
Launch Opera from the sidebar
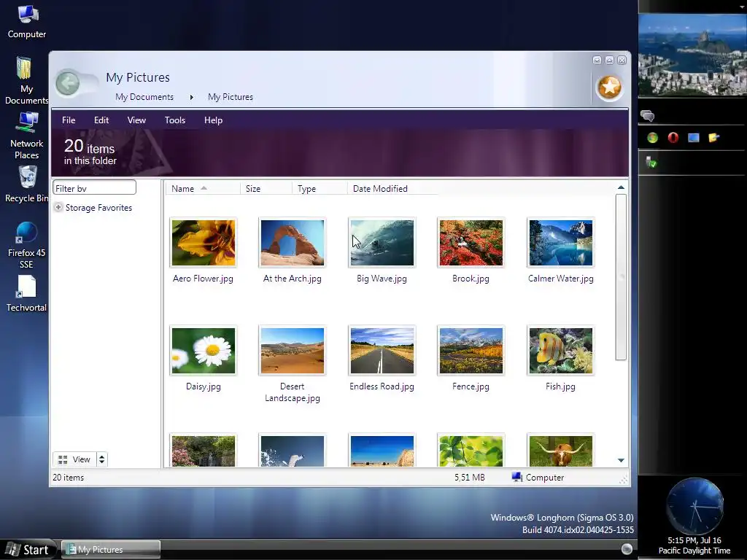tap(673, 138)
